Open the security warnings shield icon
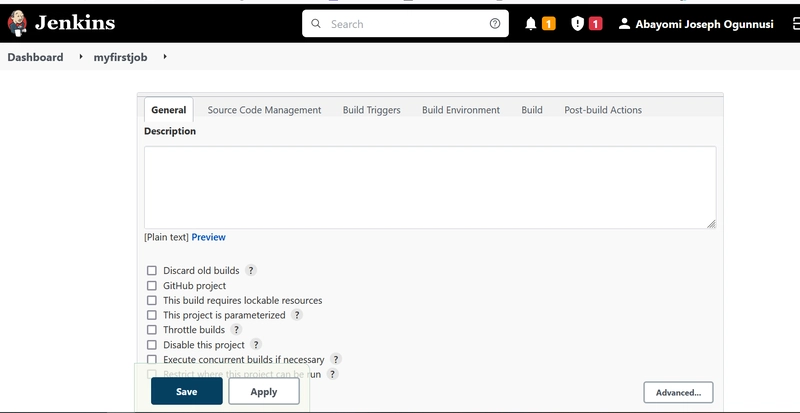Image resolution: width=800 pixels, height=413 pixels. click(577, 24)
